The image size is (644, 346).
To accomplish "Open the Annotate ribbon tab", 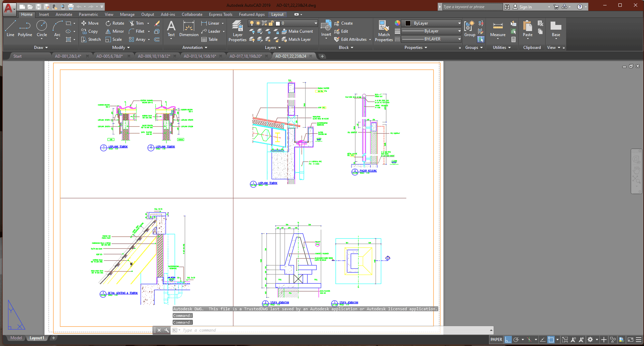I will (64, 15).
